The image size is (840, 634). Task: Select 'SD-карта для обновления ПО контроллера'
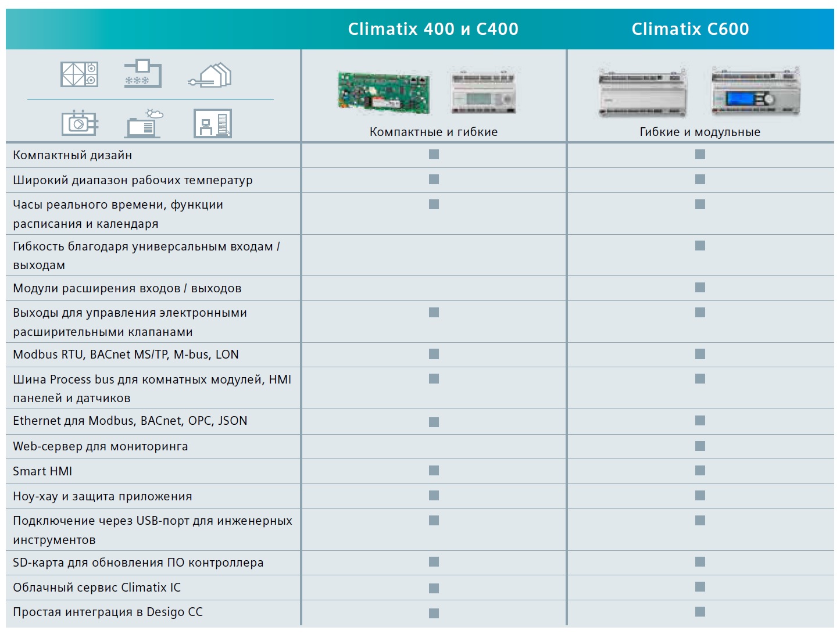coord(138,563)
